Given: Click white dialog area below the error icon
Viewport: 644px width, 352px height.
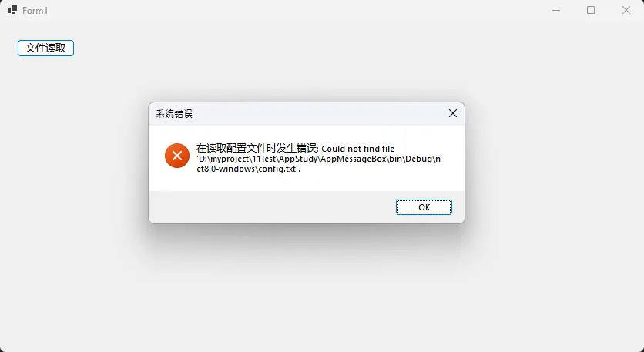Looking at the screenshot, I should click(x=177, y=179).
